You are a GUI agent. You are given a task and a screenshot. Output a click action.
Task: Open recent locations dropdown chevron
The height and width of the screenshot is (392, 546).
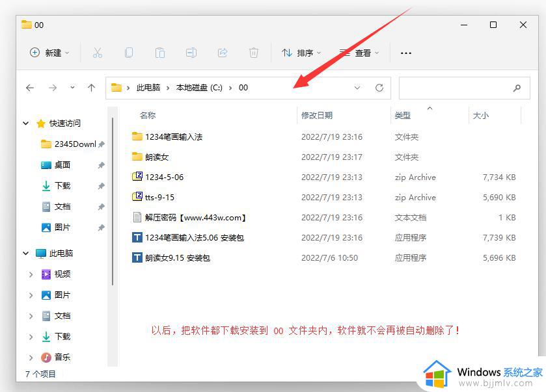click(x=72, y=88)
